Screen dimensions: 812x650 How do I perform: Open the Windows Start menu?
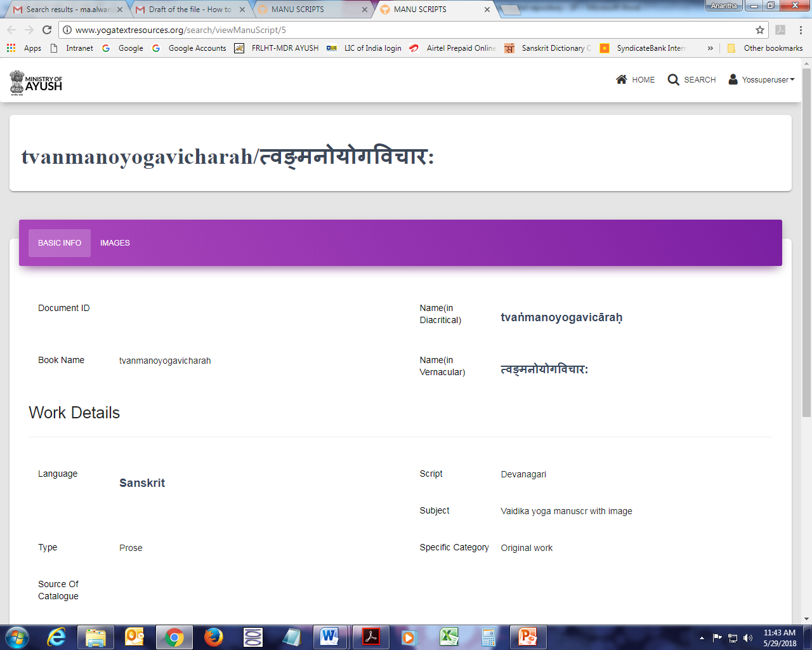[x=16, y=637]
